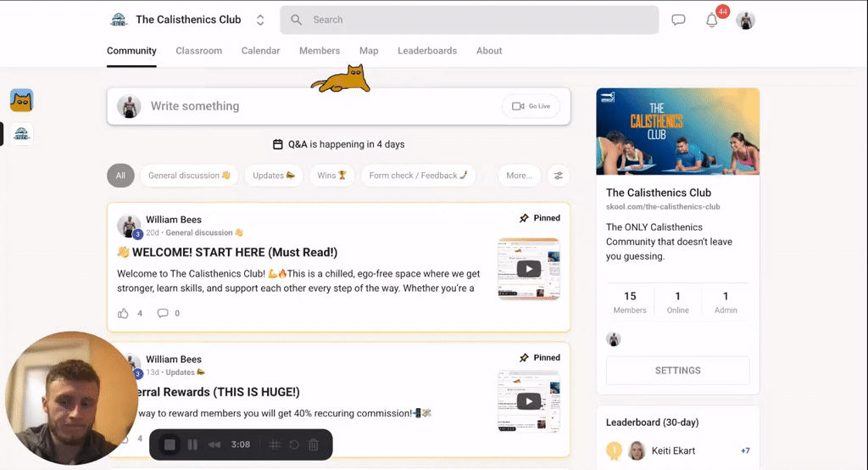Click the Write something post box
868x470 pixels.
(338, 106)
